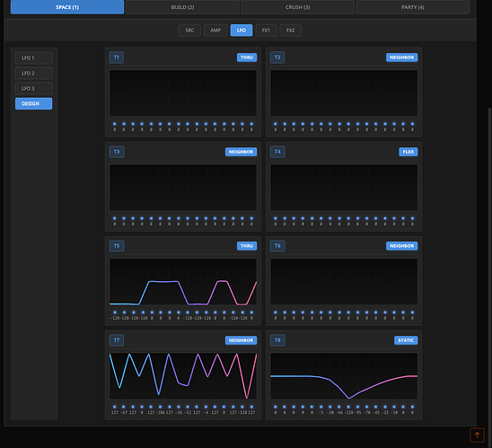This screenshot has height=448, width=492.
Task: Change the NEIGHBOR mode on track T7
Action: coord(241,340)
